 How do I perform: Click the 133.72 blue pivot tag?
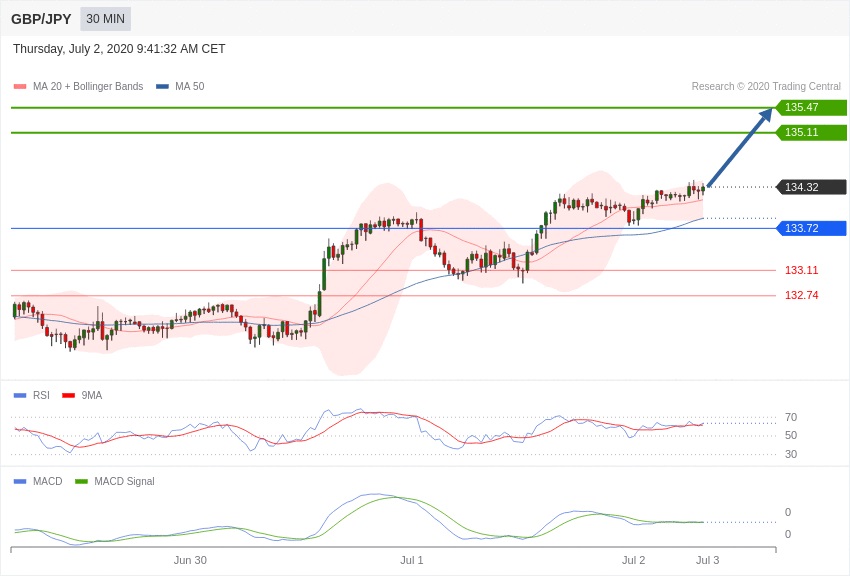810,228
